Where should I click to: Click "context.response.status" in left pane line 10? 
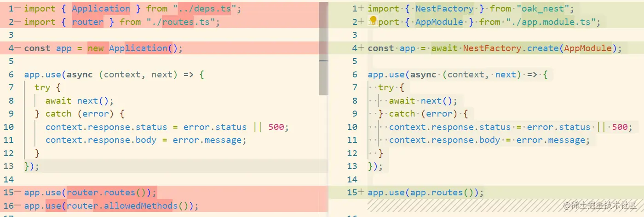(x=107, y=127)
